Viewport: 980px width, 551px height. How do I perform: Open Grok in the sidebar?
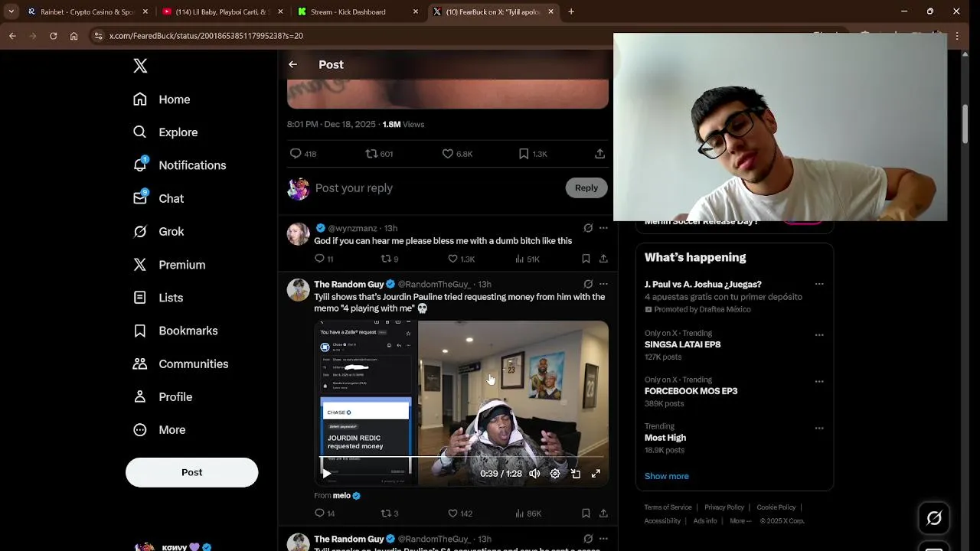(x=158, y=231)
